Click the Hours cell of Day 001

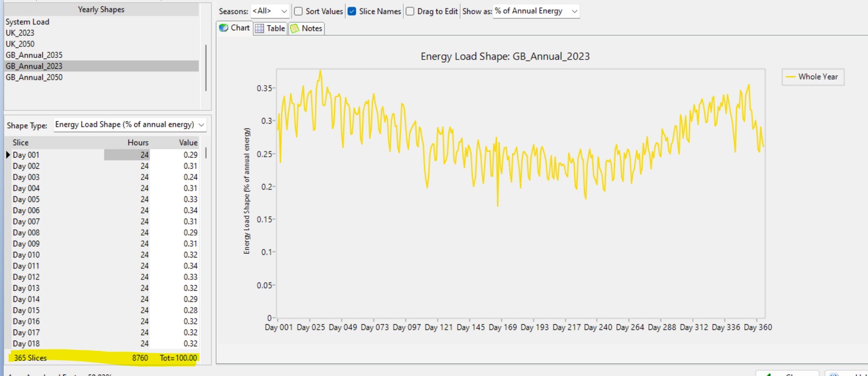[127, 155]
